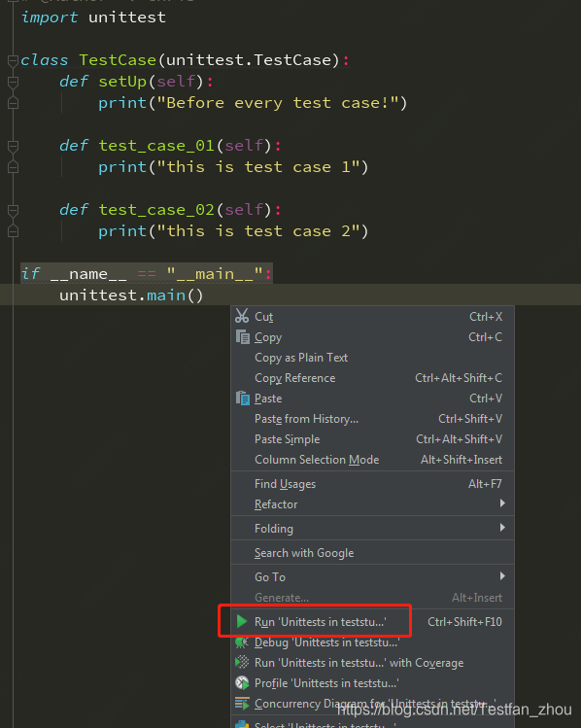Viewport: 581px width, 728px height.
Task: Click the 'TestCase' class name
Action: tap(118, 60)
